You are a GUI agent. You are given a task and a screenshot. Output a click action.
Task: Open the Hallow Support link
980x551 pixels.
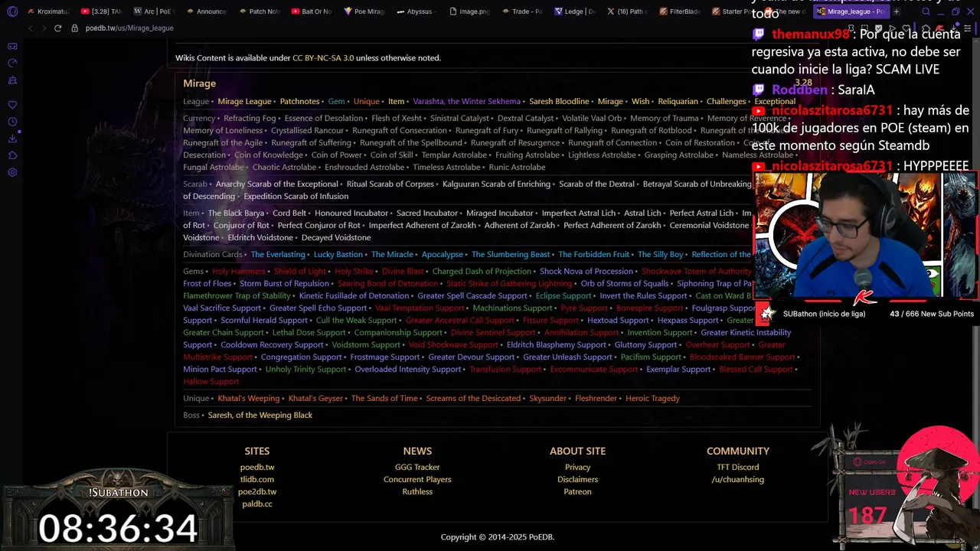211,382
